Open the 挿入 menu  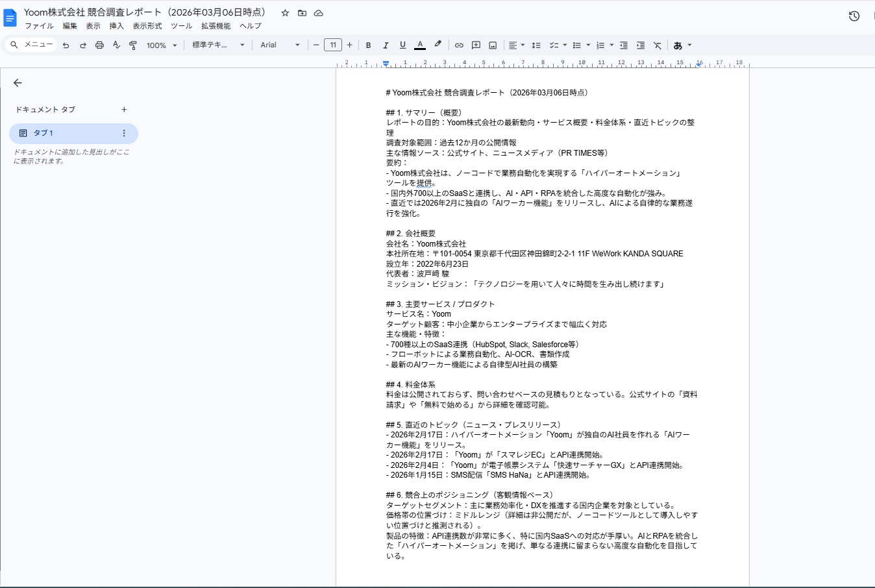(117, 26)
